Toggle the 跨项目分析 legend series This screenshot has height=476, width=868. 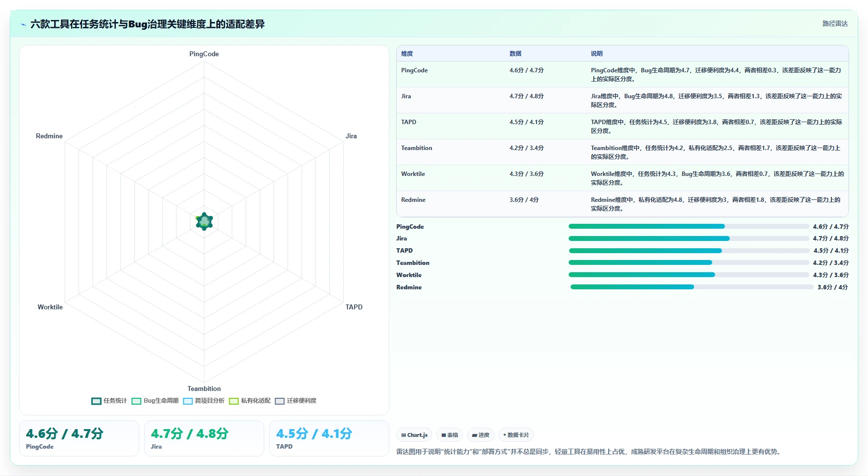204,401
